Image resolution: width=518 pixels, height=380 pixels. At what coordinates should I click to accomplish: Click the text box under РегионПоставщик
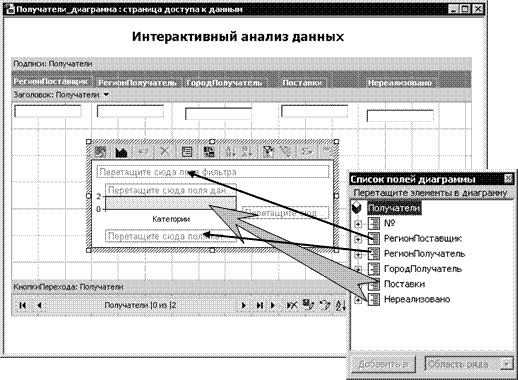pos(48,111)
